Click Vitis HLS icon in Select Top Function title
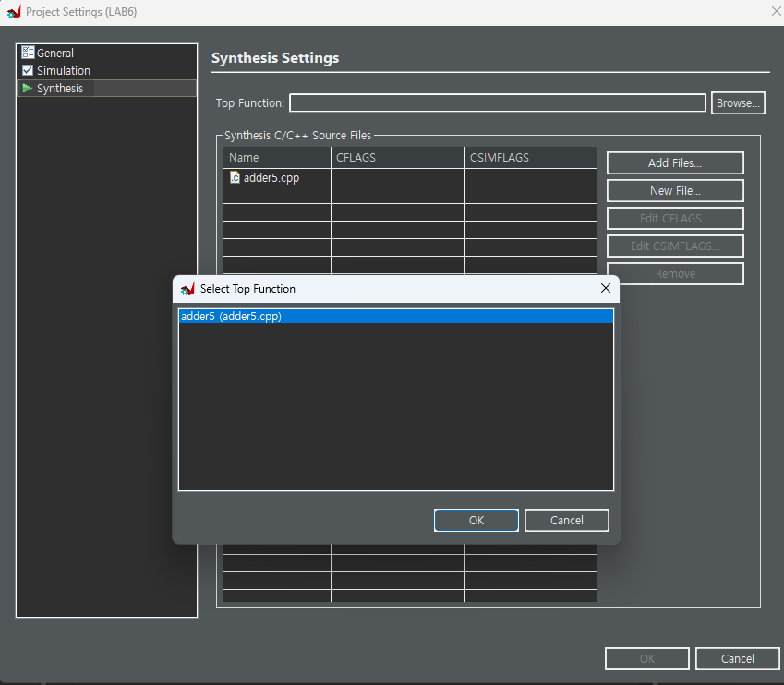Viewport: 784px width, 685px height. pos(187,289)
